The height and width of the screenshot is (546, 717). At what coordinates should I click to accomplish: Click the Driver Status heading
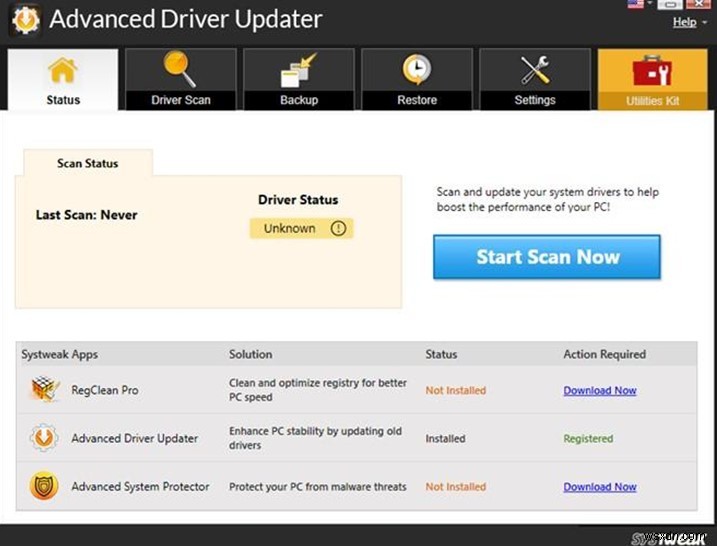click(298, 200)
